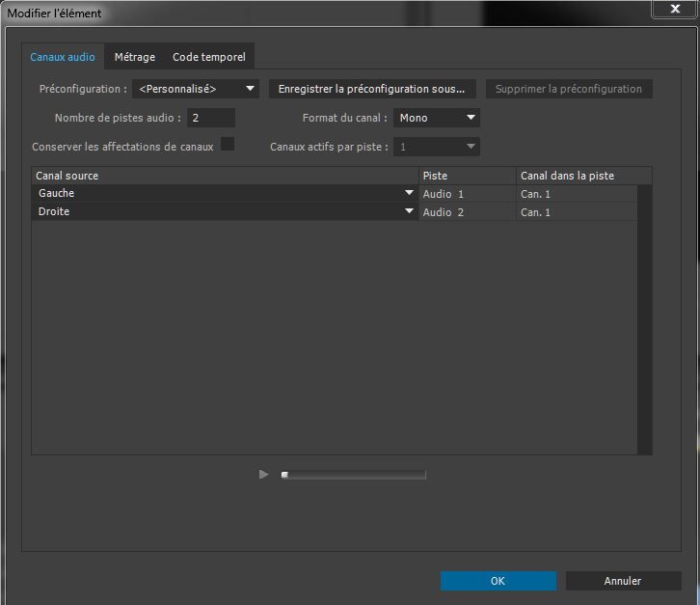The height and width of the screenshot is (605, 700).
Task: Switch to the Métrage tab
Action: pos(134,57)
